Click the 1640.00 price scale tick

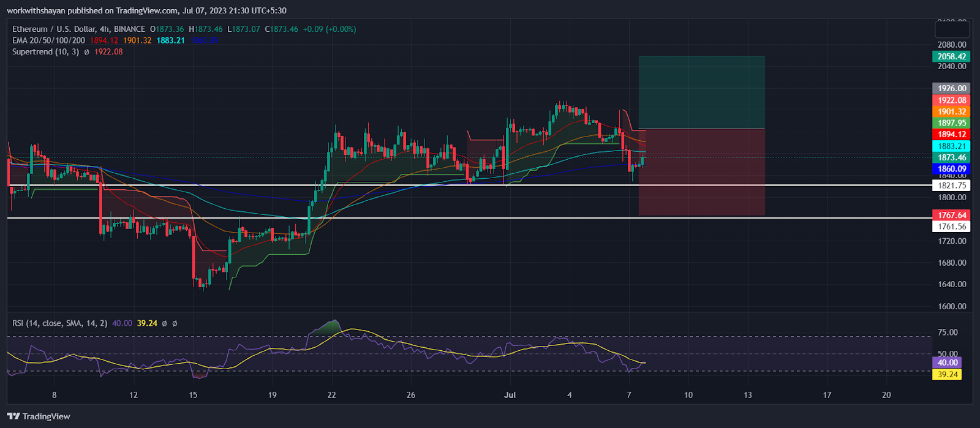[x=952, y=285]
